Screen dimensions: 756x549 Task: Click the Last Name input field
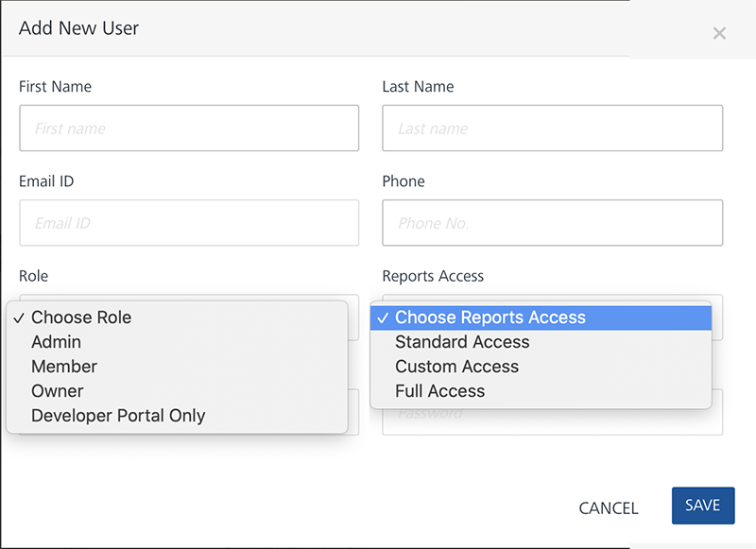click(552, 129)
